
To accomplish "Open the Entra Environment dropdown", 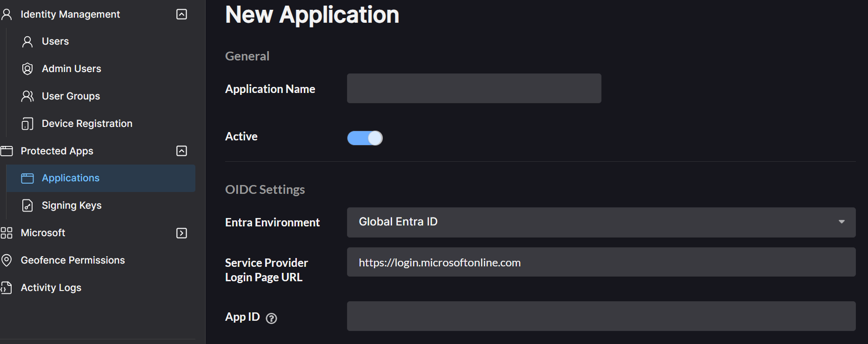I will point(601,222).
